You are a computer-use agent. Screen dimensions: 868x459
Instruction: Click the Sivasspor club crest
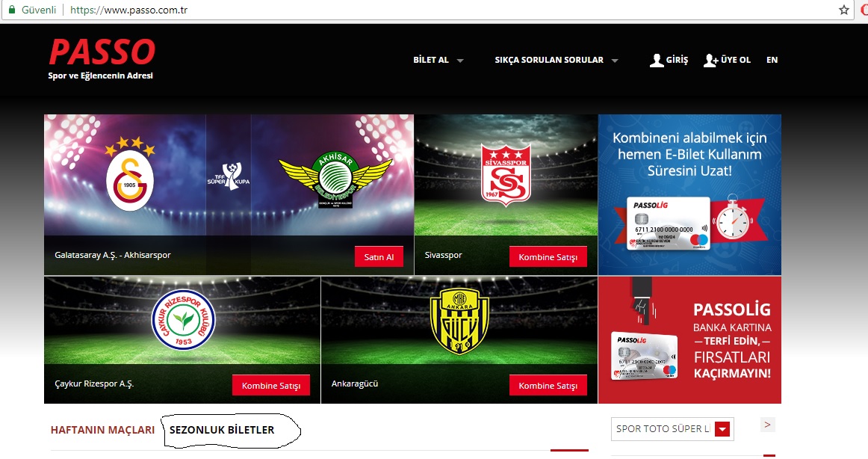pyautogui.click(x=506, y=175)
